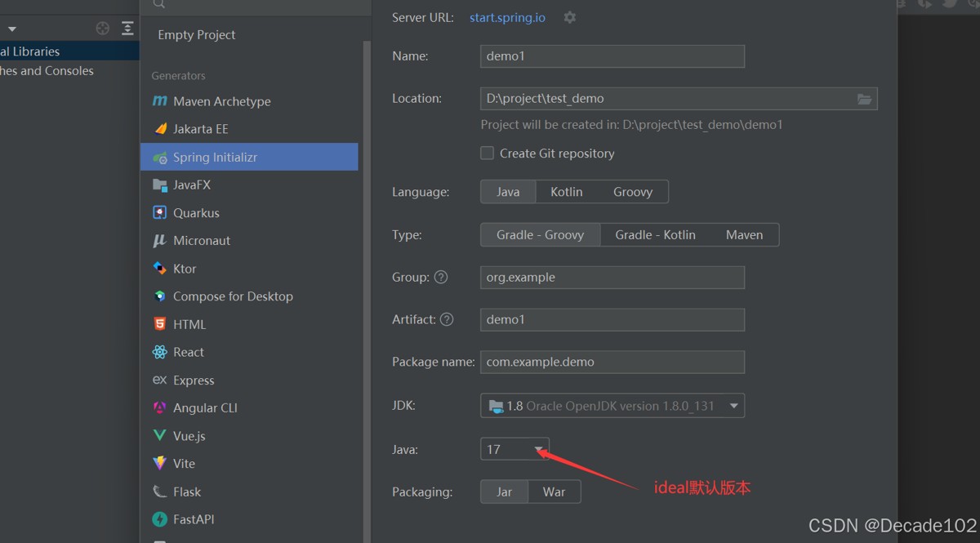Set project Type to Maven

click(744, 235)
